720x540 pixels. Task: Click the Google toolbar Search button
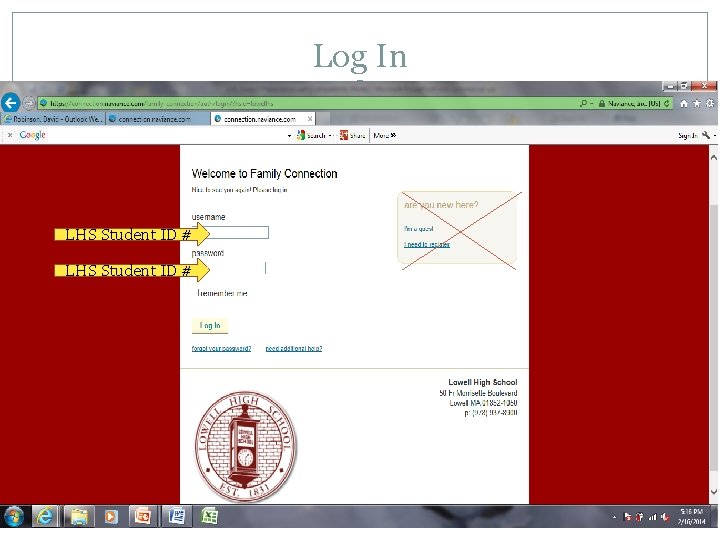(311, 135)
